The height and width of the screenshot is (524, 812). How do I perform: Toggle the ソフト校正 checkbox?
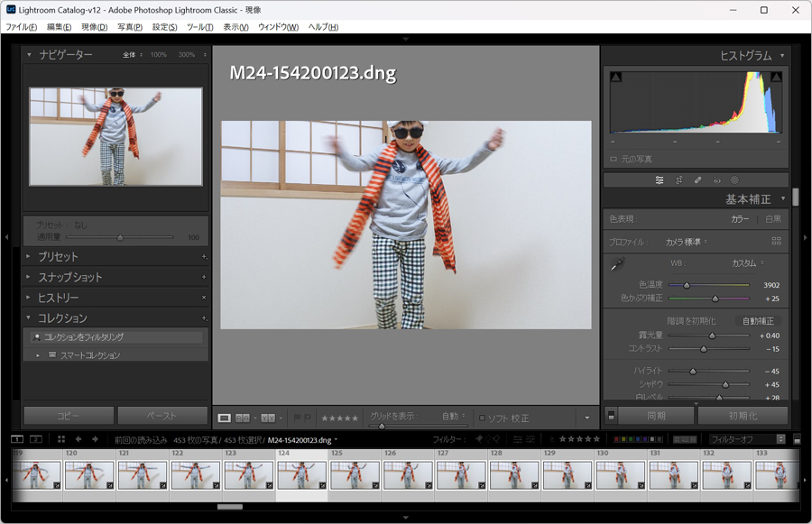483,418
